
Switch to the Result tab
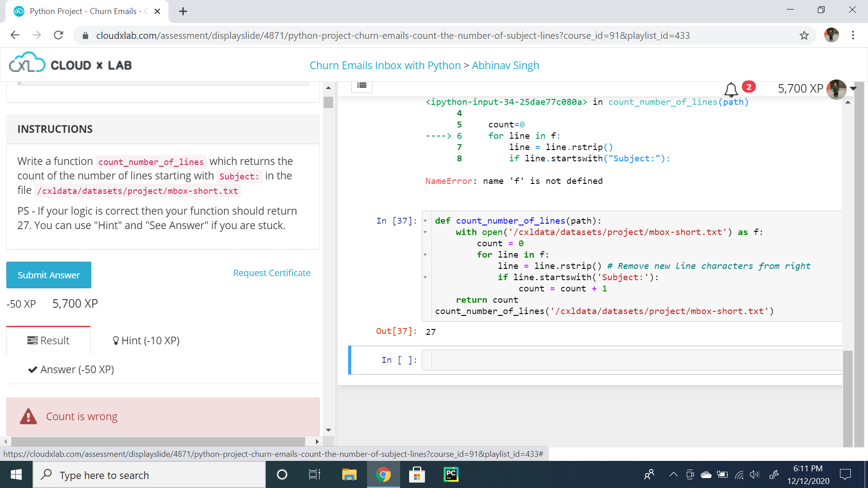point(48,341)
